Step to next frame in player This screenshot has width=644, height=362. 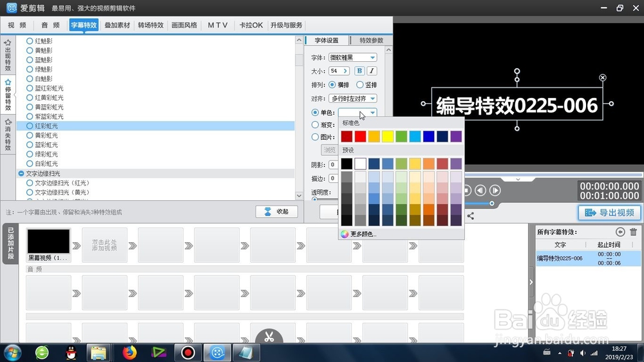tap(495, 190)
